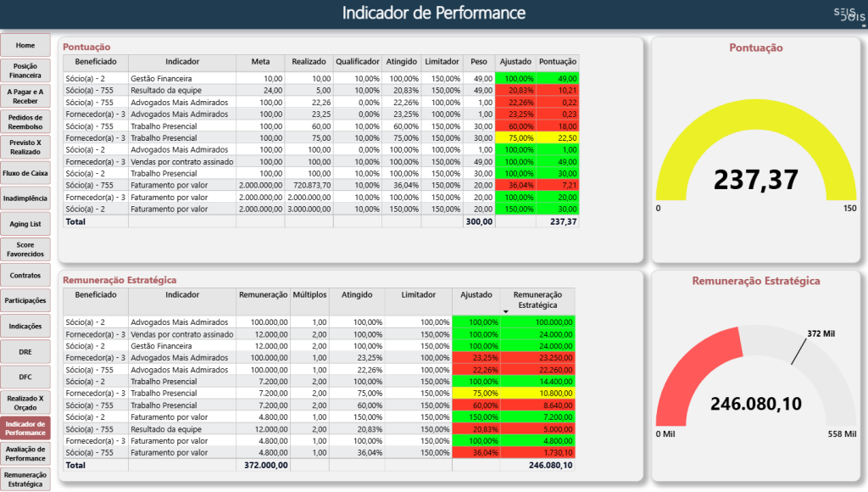The image size is (868, 492).
Task: Open the Avaliação de Performance page
Action: (25, 454)
